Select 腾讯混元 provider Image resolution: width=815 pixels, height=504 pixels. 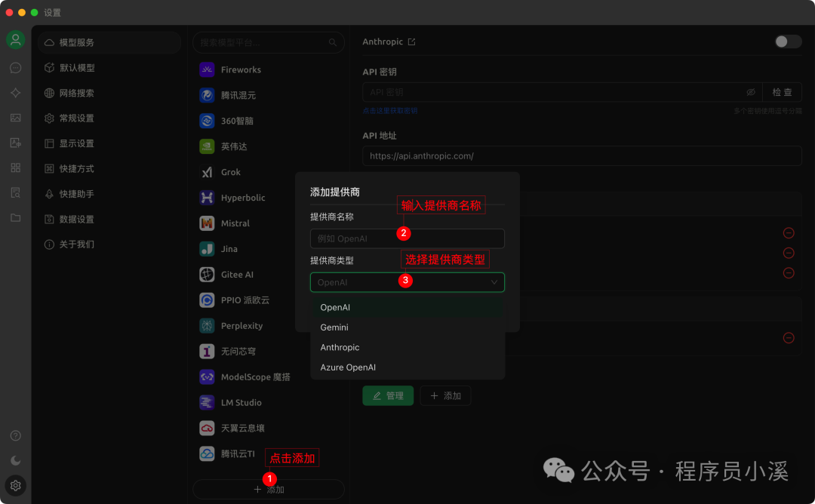[x=268, y=95]
